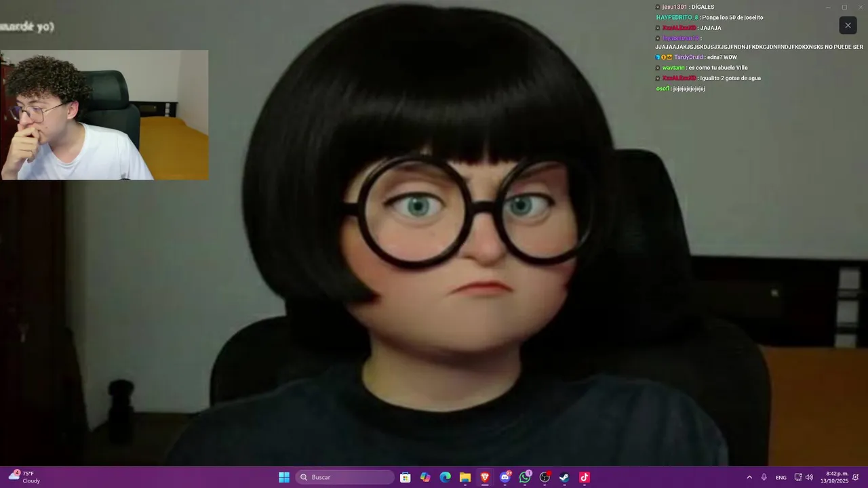Viewport: 868px width, 488px height.
Task: Click chat message "Ponga los 50 de joselito"
Action: tap(732, 18)
